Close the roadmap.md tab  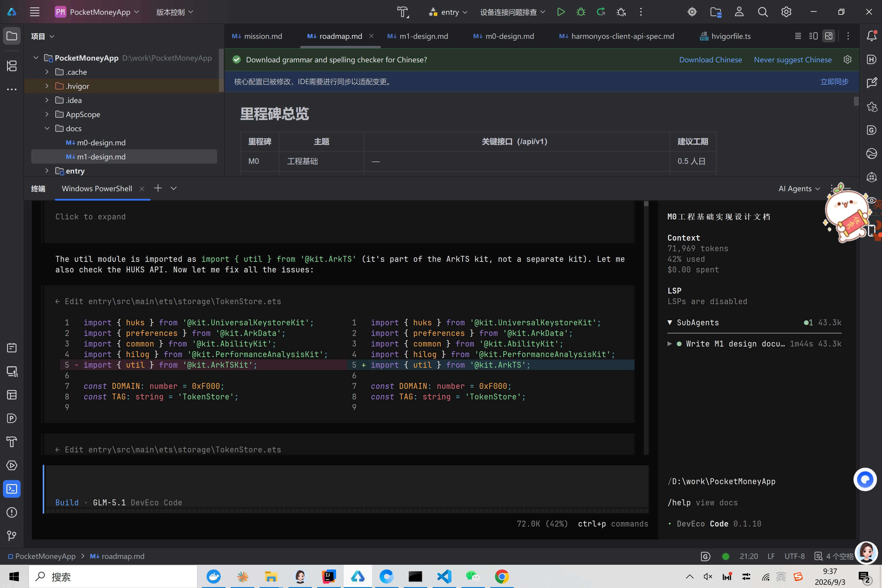tap(371, 36)
